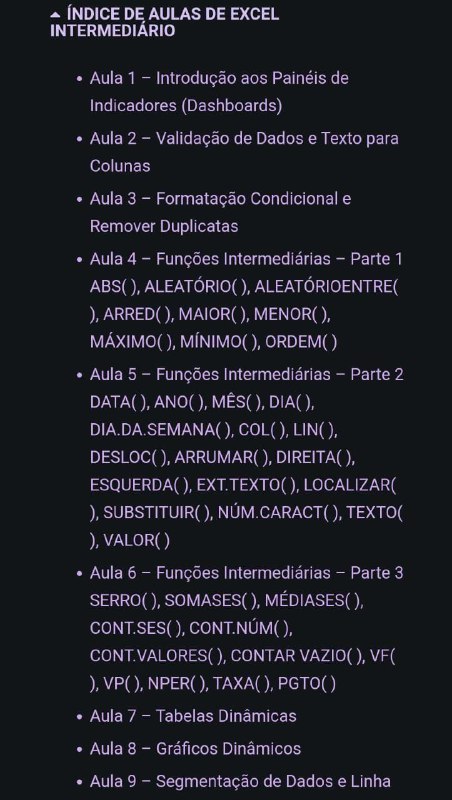Click the CONT.VALORES( ) function text
The height and width of the screenshot is (800, 452).
[x=157, y=656]
